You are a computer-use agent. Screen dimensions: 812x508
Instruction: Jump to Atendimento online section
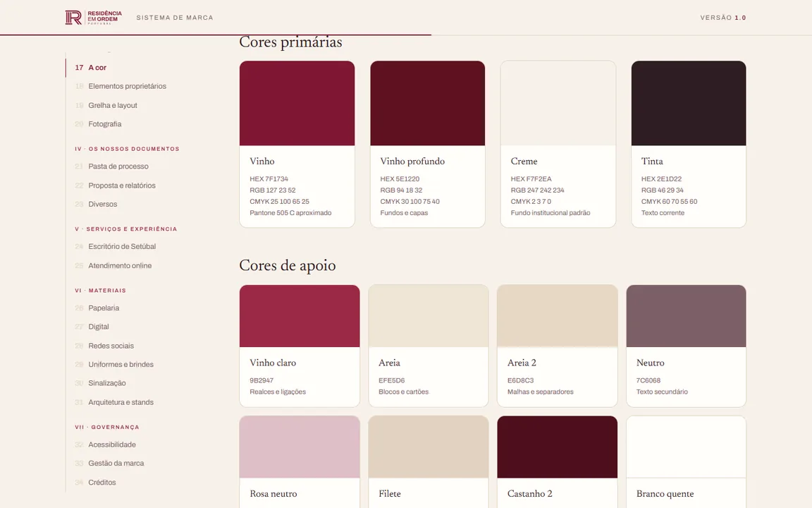click(x=120, y=265)
